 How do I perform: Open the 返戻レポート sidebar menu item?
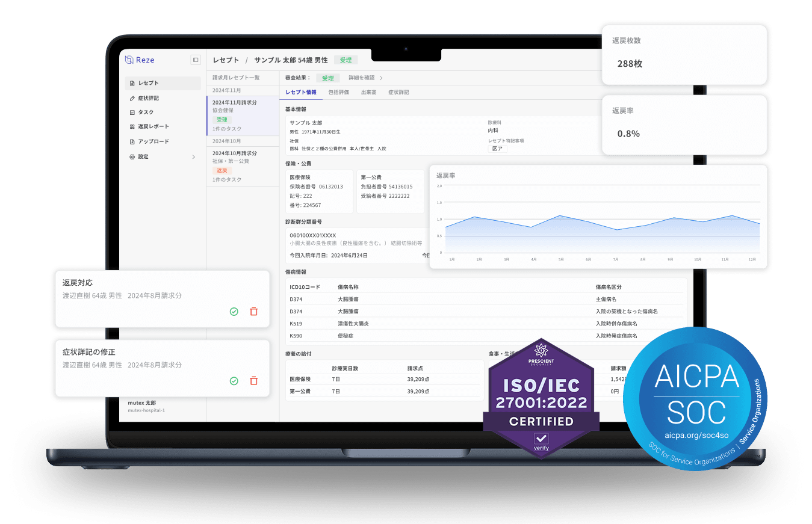163,127
